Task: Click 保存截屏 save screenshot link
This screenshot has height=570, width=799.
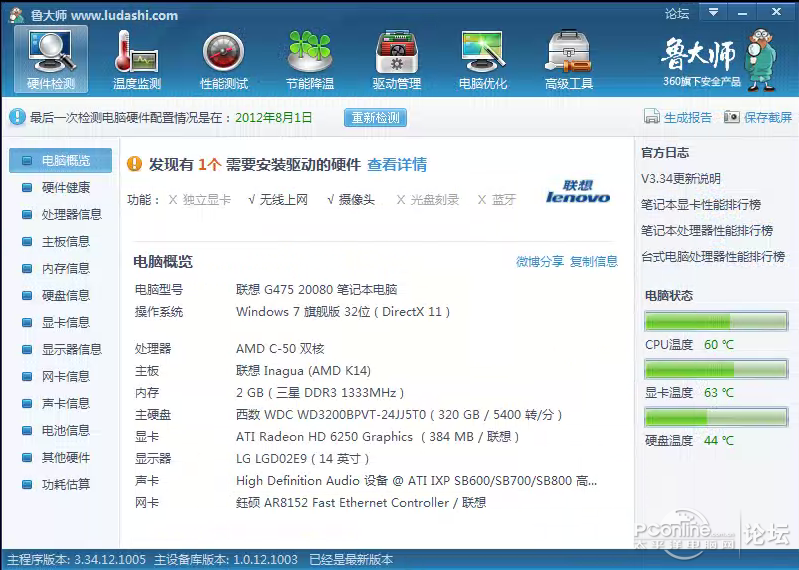Action: click(x=768, y=118)
